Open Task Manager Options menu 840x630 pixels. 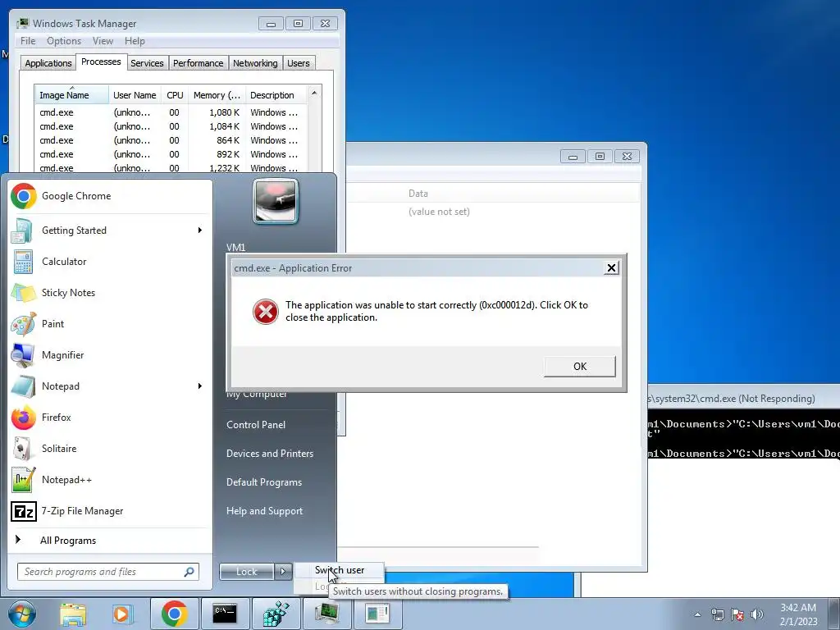click(x=64, y=41)
